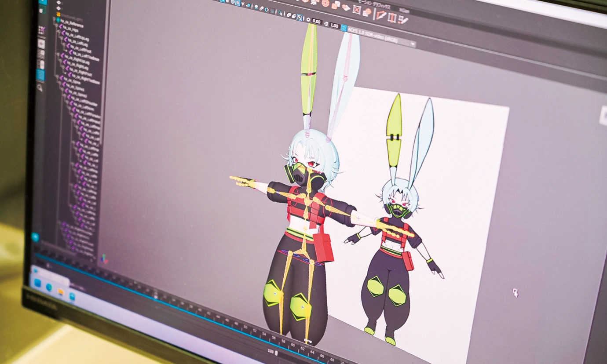Image resolution: width=607 pixels, height=364 pixels.
Task: Toggle the highlighted X-ray joints icon
Action: coord(300,17)
